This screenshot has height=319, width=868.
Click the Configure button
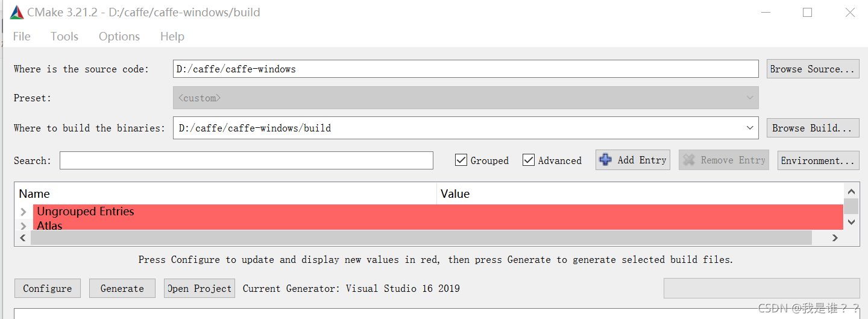pyautogui.click(x=48, y=288)
